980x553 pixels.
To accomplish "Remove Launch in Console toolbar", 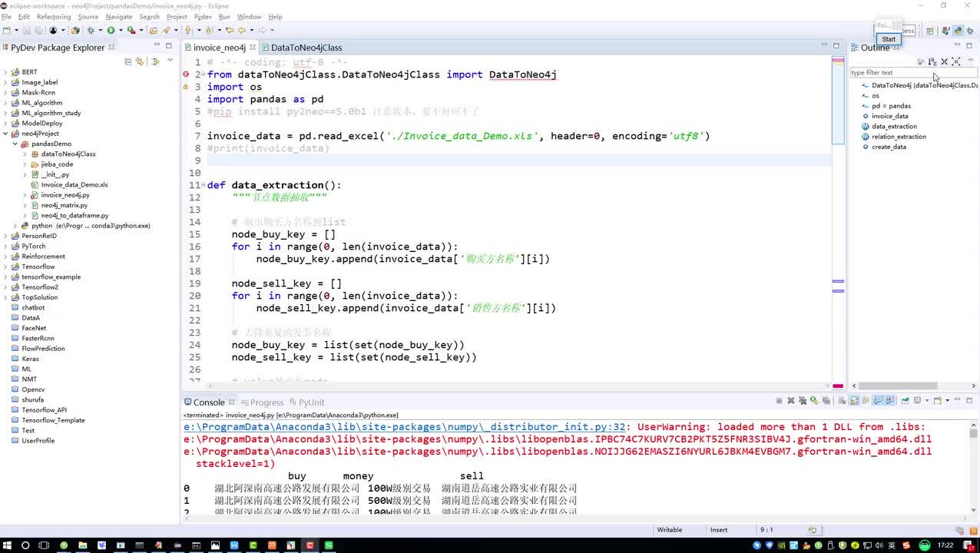I will coord(791,400).
